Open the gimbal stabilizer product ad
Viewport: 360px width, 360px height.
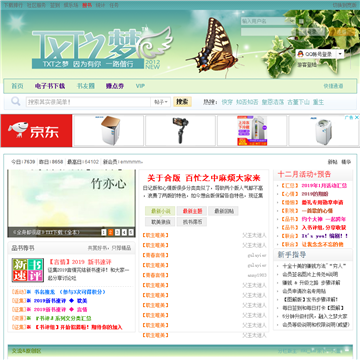pyautogui.click(x=180, y=131)
